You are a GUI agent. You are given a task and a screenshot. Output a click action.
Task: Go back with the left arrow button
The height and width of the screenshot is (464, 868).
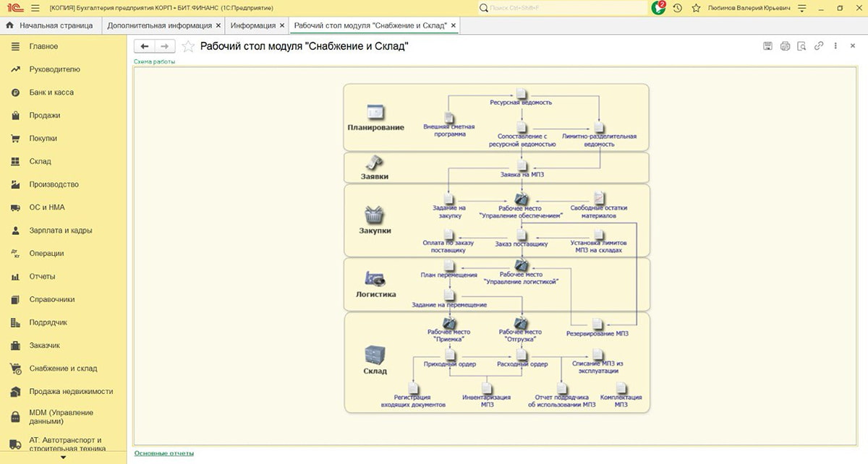pyautogui.click(x=145, y=46)
